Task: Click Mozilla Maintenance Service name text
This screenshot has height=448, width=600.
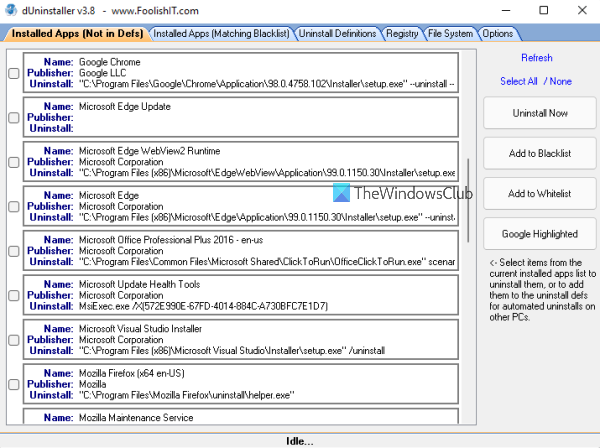Action: pos(136,417)
